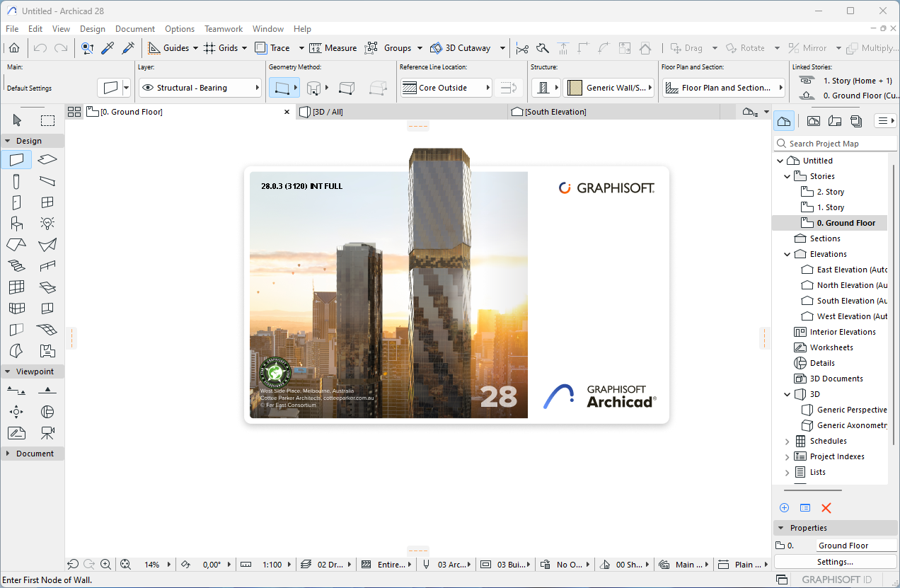Click the Settings... button in Properties
Screen dimensions: 900x588
pos(835,562)
